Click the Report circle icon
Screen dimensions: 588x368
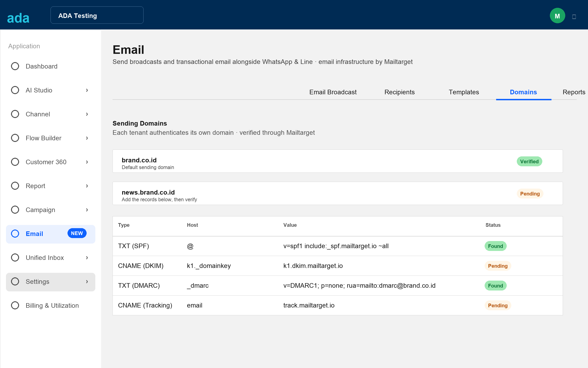[x=15, y=186]
